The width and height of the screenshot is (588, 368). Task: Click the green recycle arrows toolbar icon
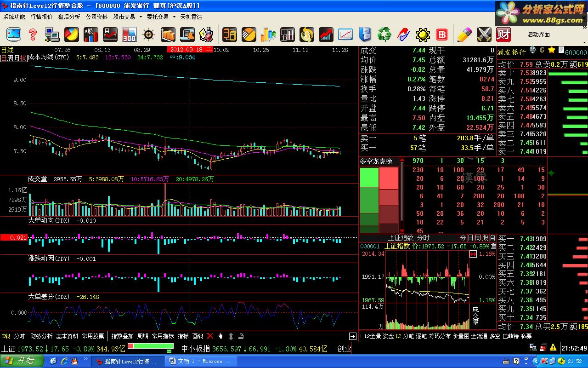pyautogui.click(x=384, y=34)
